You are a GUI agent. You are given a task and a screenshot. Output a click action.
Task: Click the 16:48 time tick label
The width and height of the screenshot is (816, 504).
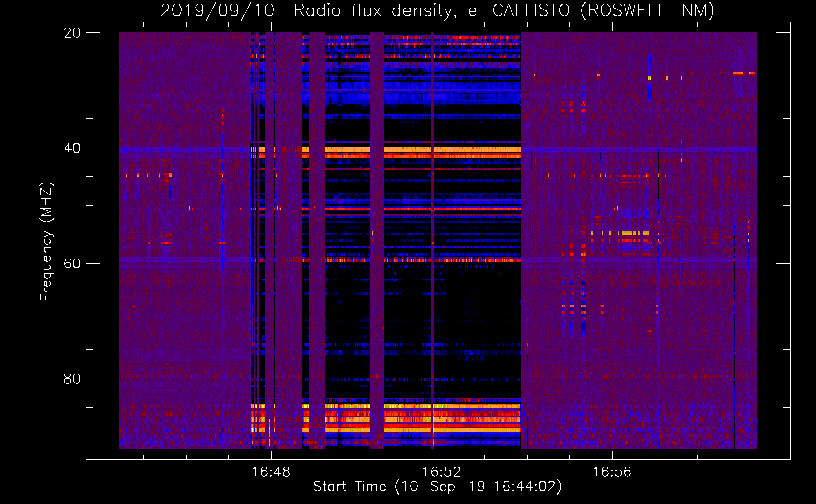271,472
